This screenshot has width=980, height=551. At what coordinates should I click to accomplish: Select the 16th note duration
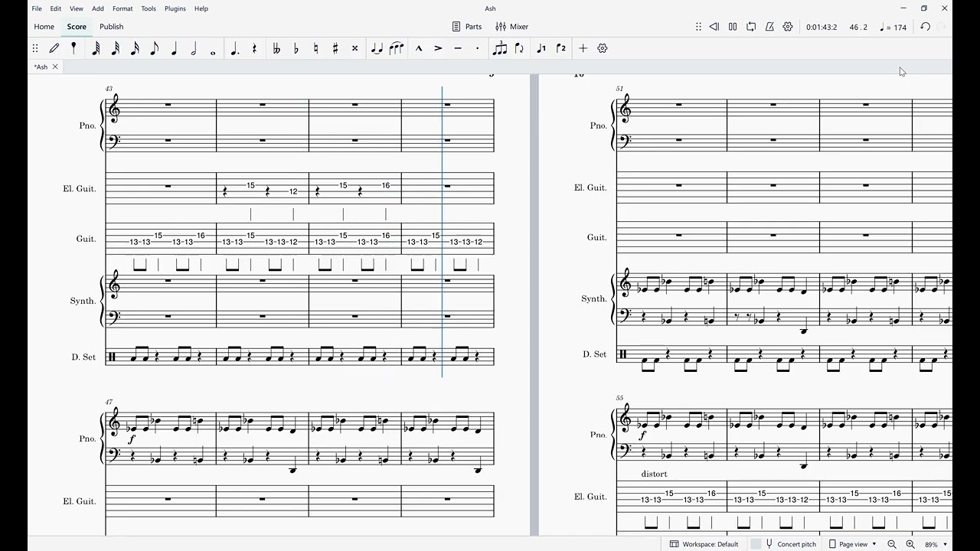135,48
